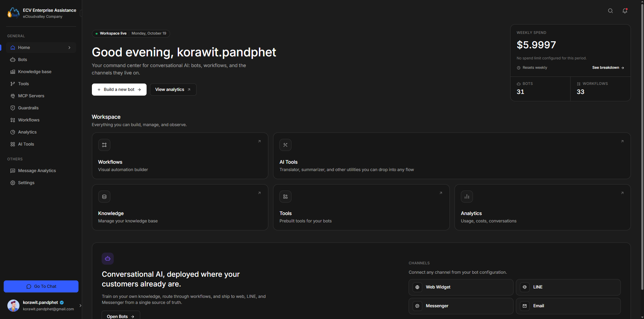Image resolution: width=644 pixels, height=319 pixels.
Task: Open the notifications bell
Action: click(x=625, y=11)
